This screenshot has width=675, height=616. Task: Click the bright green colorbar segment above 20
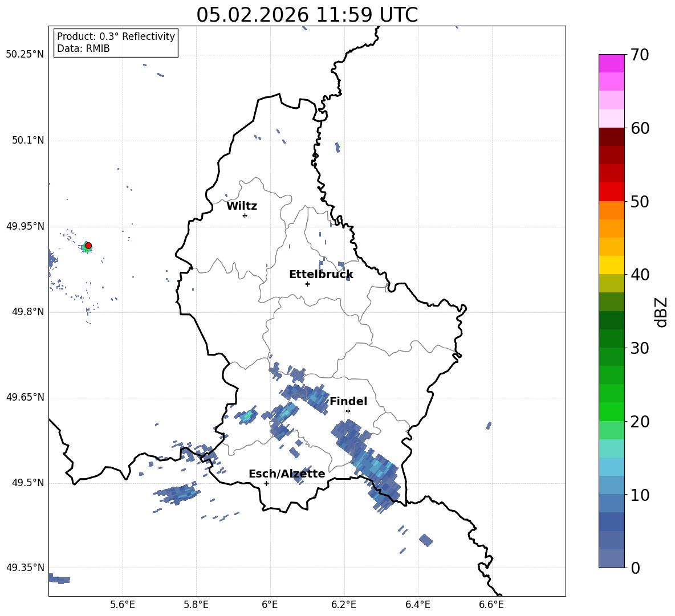click(x=611, y=411)
